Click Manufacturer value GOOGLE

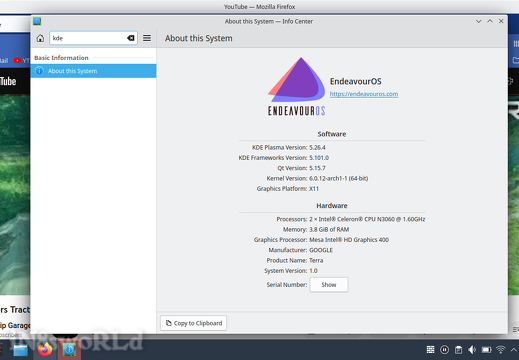[x=321, y=250]
